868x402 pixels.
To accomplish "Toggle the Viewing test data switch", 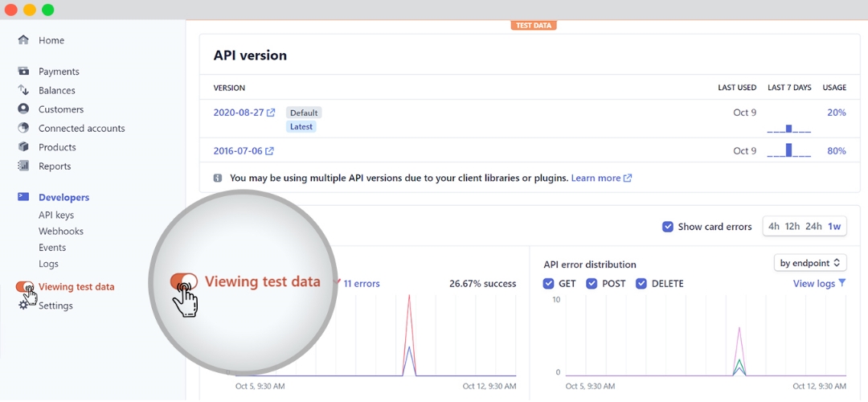I will tap(24, 287).
